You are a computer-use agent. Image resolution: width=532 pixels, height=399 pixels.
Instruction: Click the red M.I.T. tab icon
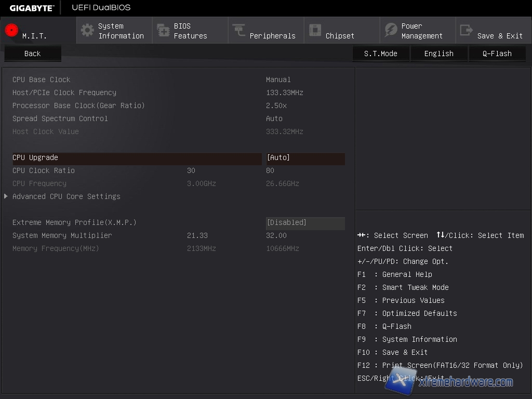11,30
